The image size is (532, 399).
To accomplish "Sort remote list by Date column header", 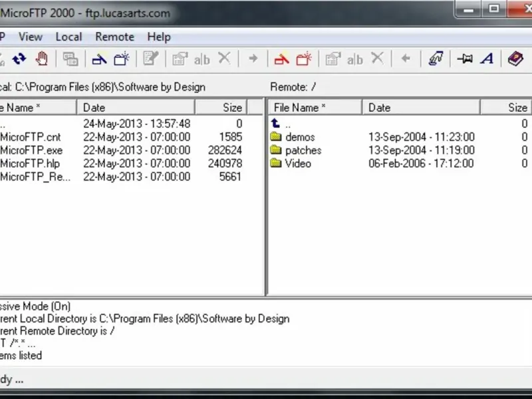I will tap(421, 108).
